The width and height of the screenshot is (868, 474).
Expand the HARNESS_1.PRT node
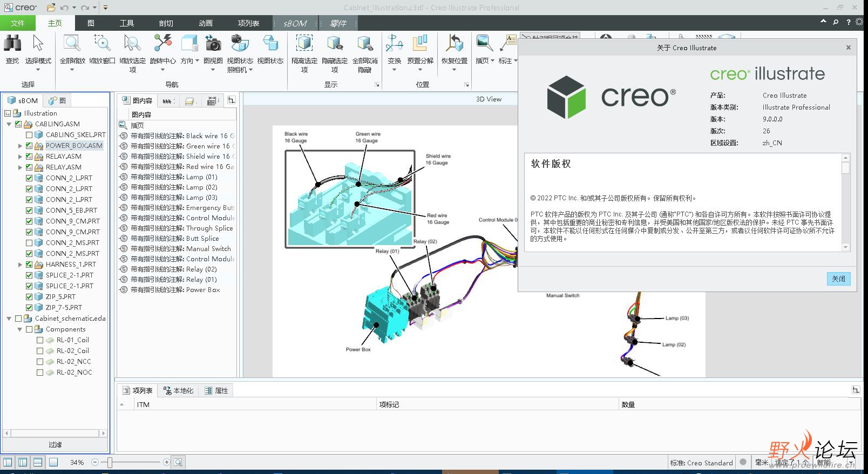pos(20,265)
